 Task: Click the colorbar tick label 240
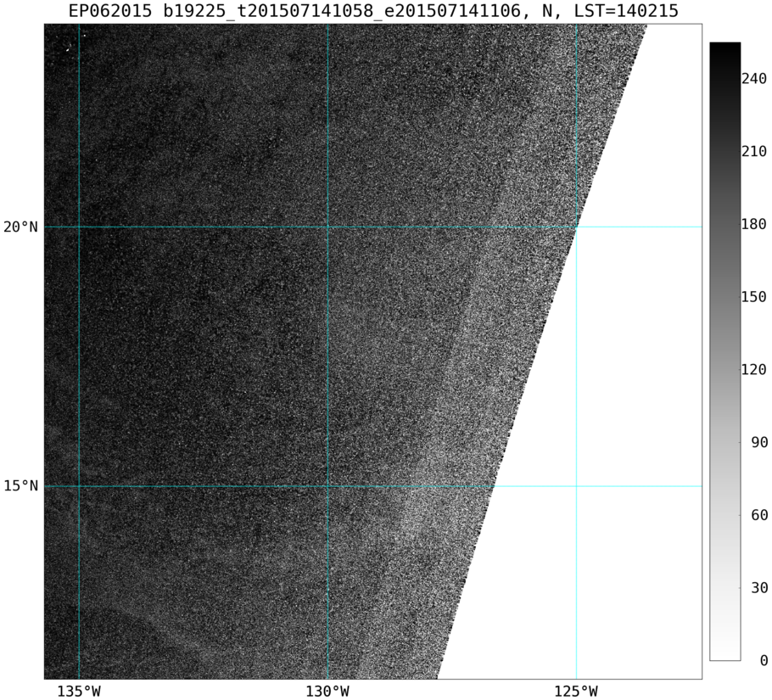(754, 78)
